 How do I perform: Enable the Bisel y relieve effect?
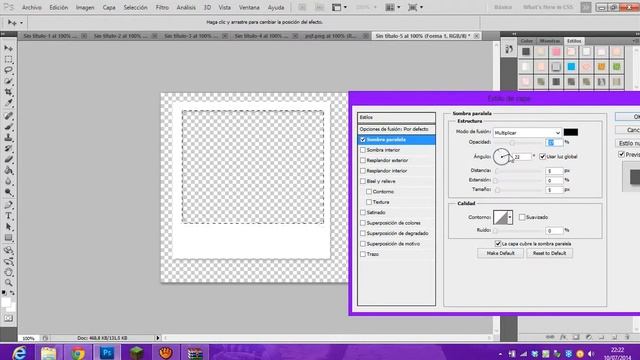(x=362, y=181)
